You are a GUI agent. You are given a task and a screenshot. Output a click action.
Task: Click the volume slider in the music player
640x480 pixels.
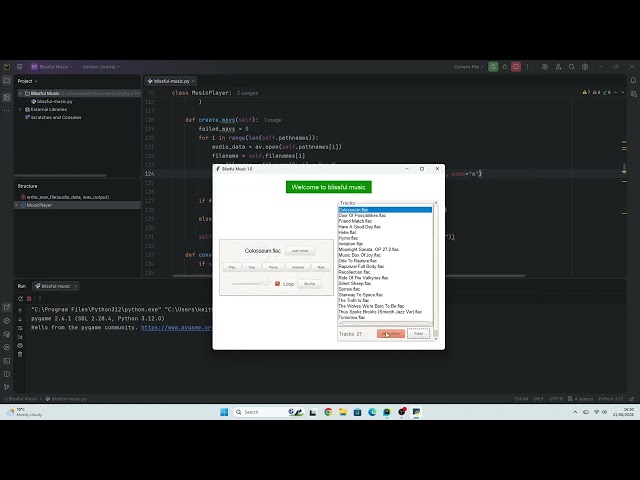(x=251, y=284)
